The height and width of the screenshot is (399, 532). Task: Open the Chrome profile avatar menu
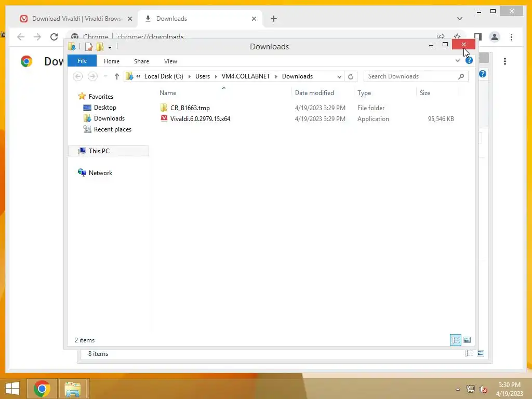pyautogui.click(x=495, y=37)
